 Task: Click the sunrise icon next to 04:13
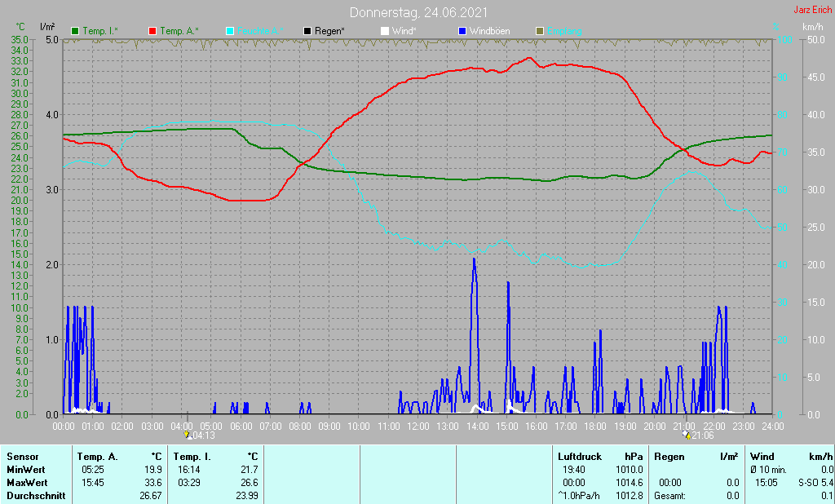click(187, 435)
